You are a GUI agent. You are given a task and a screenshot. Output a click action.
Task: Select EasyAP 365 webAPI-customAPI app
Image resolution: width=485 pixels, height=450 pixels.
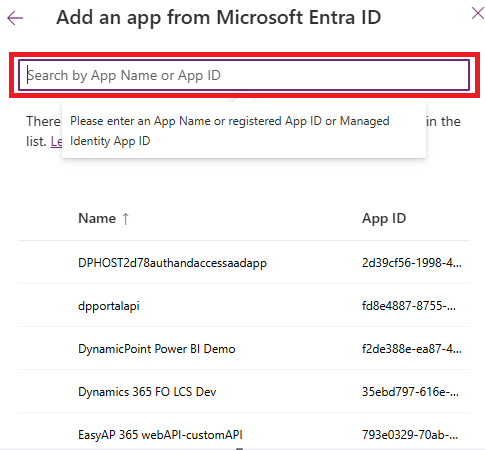(160, 435)
